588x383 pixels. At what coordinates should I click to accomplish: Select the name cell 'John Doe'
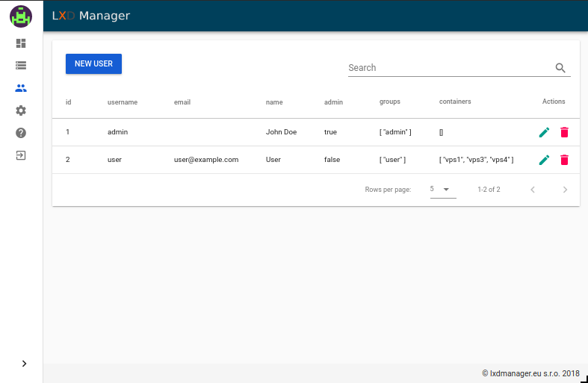click(x=281, y=132)
